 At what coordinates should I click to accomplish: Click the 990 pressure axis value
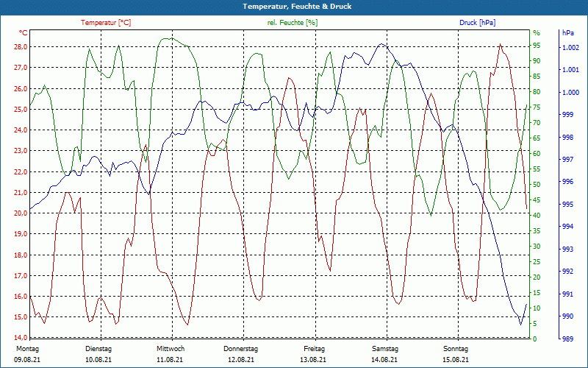tap(567, 316)
